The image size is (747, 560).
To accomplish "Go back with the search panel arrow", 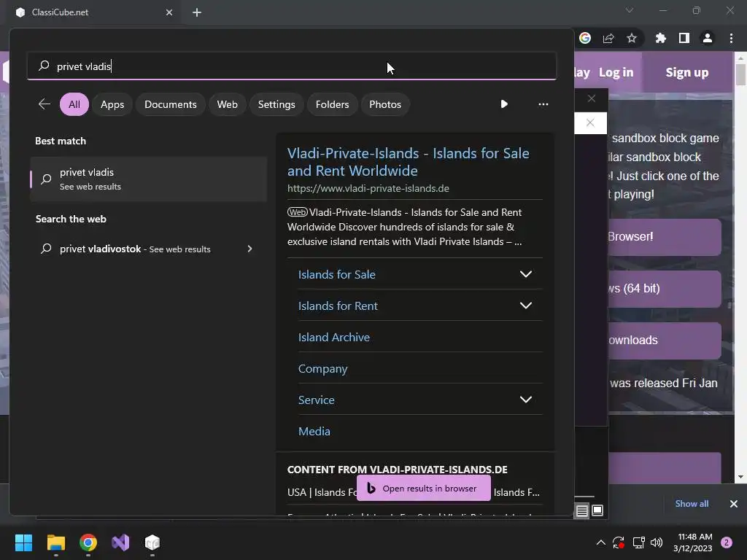I will point(44,104).
